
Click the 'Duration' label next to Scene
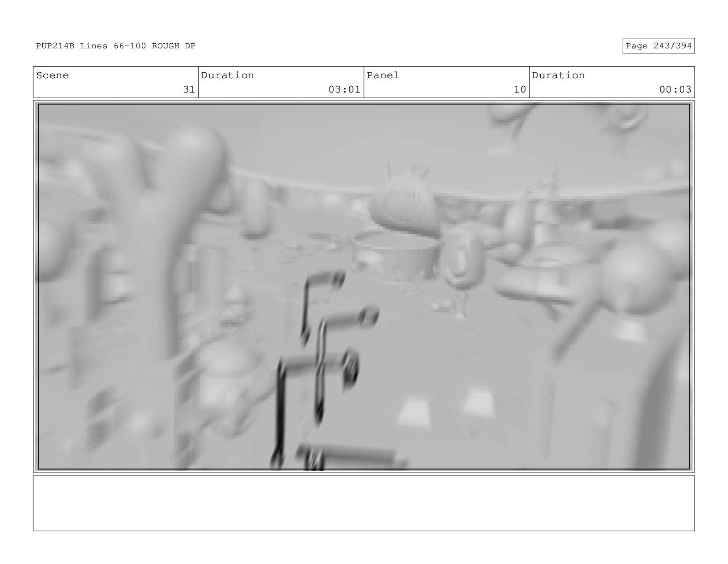coord(227,76)
